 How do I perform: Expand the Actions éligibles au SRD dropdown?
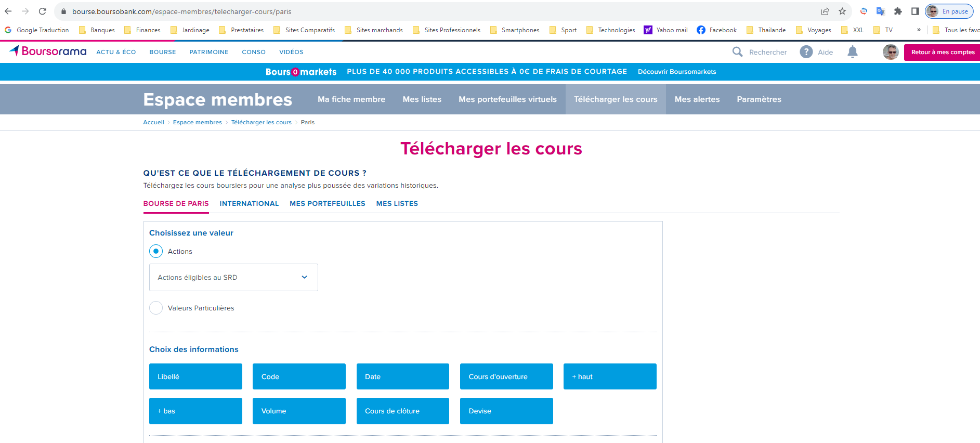(x=233, y=277)
